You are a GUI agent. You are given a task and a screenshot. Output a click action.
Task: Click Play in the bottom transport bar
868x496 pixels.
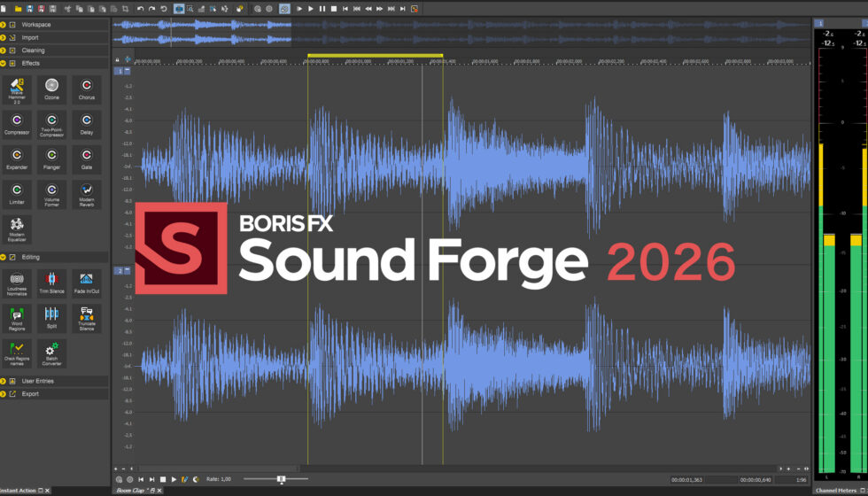(174, 479)
